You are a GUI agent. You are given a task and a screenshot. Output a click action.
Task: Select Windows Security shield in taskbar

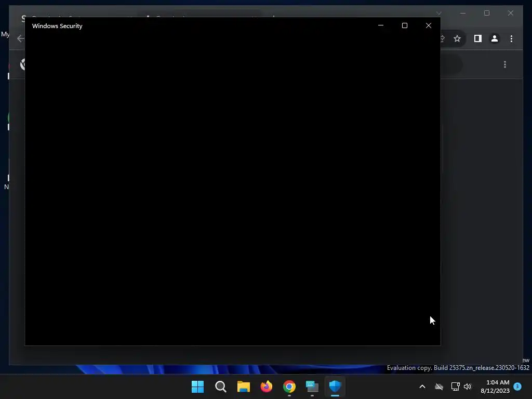coord(335,387)
